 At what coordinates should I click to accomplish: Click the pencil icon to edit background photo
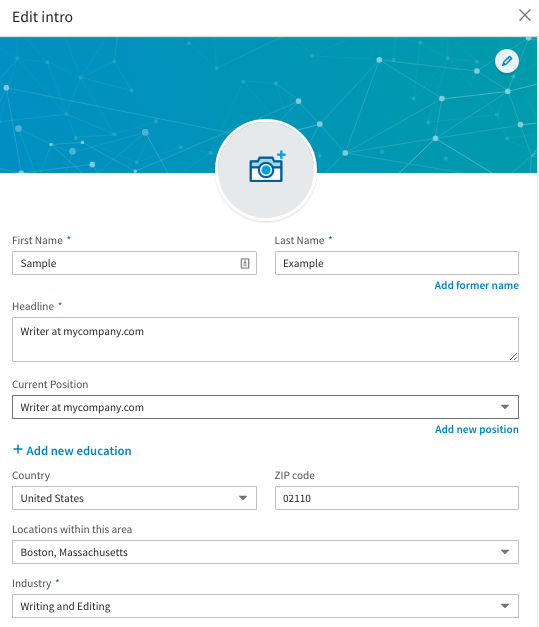click(x=507, y=61)
